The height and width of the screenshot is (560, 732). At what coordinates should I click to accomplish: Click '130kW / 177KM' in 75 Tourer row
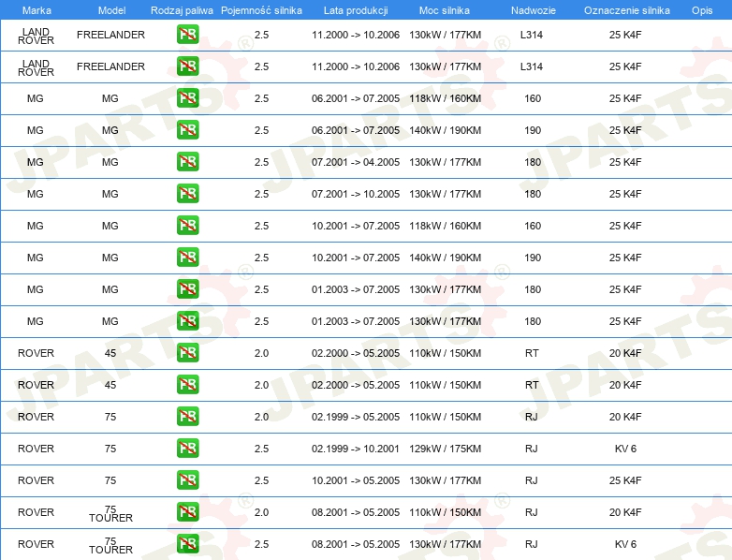[445, 544]
